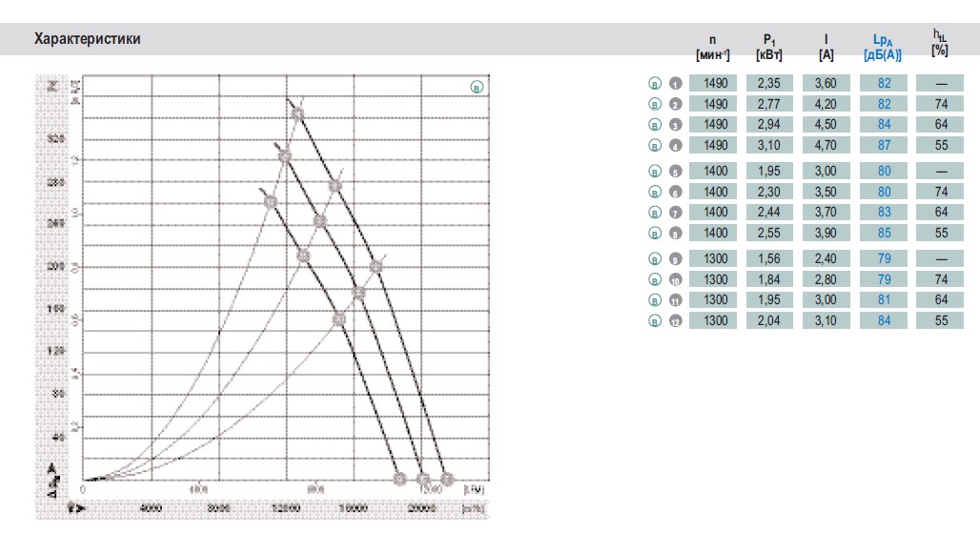Select the 2,77 power value cell
This screenshot has width=980, height=552.
tap(769, 104)
